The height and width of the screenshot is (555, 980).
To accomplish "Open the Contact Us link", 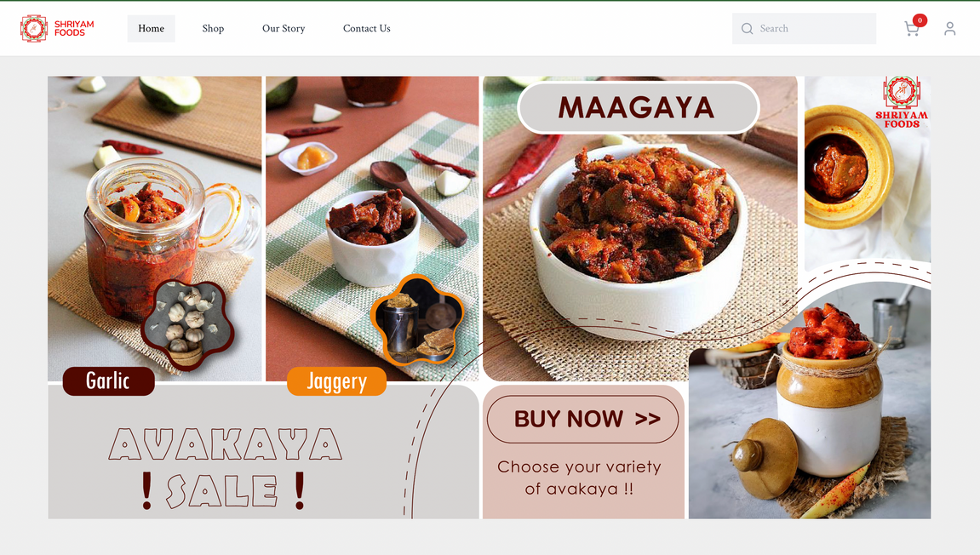I will (x=367, y=29).
